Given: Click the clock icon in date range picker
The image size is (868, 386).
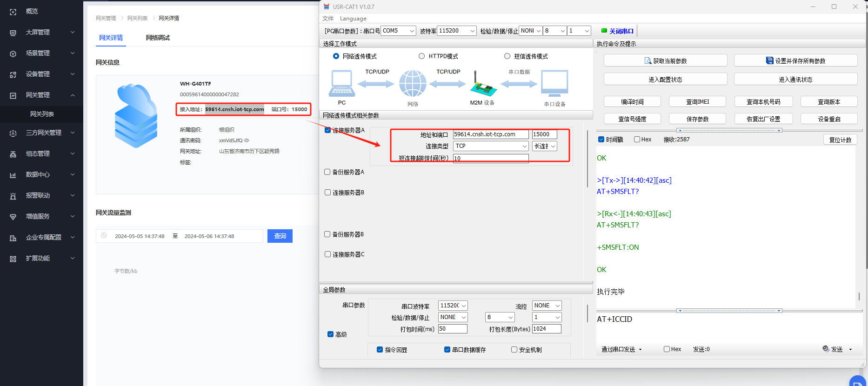Looking at the screenshot, I should pos(104,236).
